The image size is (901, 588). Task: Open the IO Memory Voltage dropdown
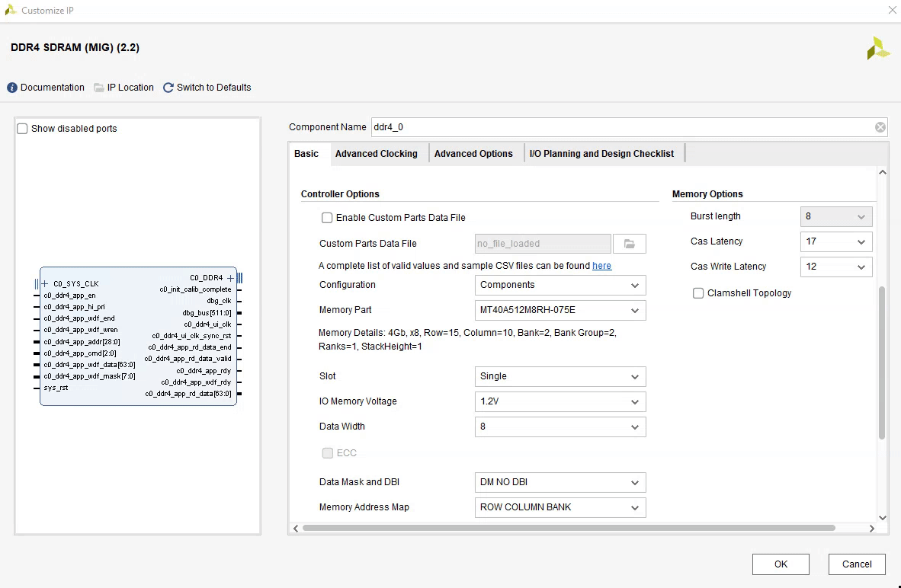[560, 402]
